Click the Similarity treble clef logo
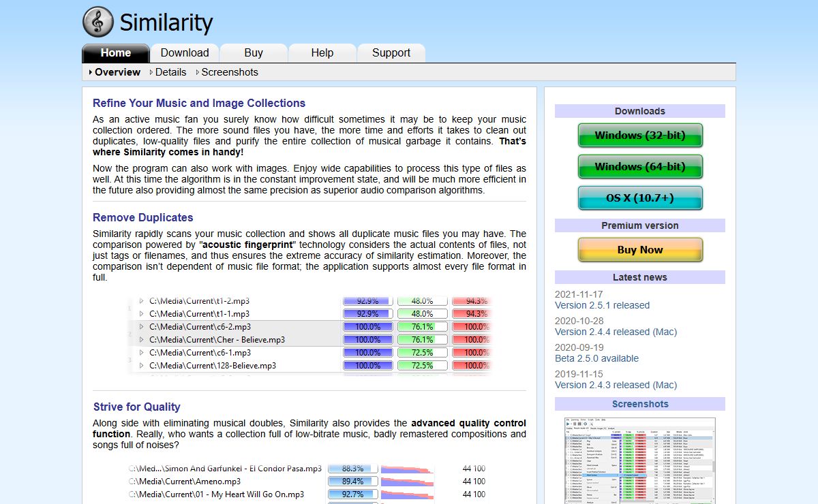Image resolution: width=818 pixels, height=504 pixels. pyautogui.click(x=98, y=22)
